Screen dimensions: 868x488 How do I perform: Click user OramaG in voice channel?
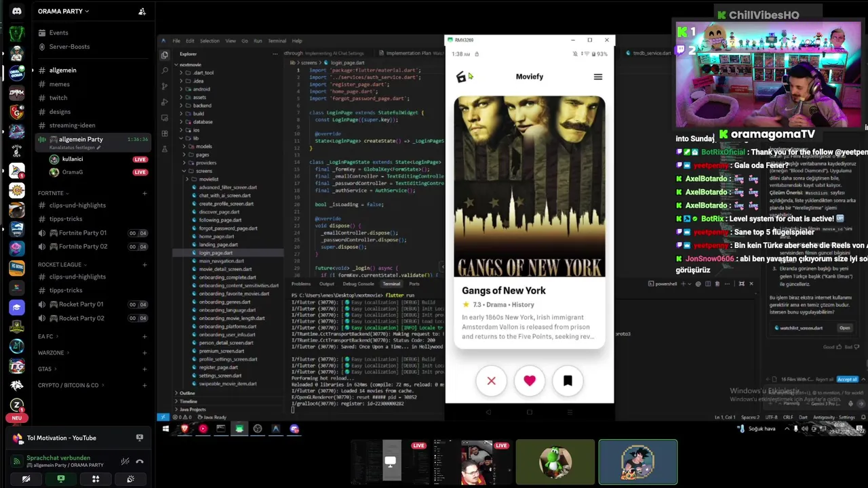click(73, 172)
